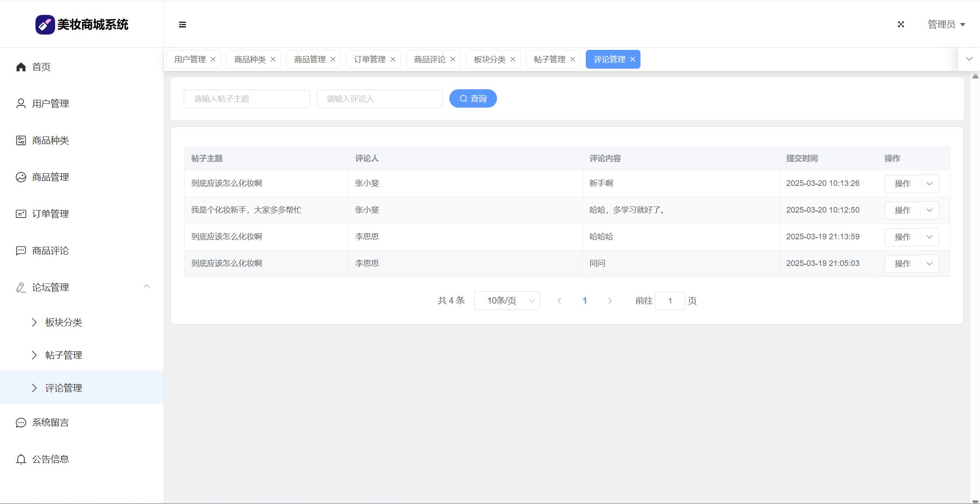The width and height of the screenshot is (980, 504).
Task: Click the 订单管理 sidebar icon
Action: [21, 214]
